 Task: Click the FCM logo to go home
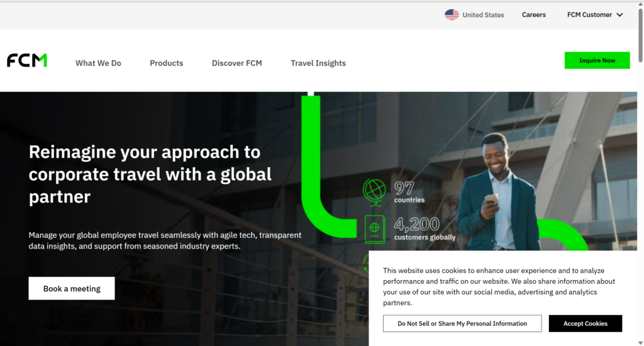click(27, 61)
